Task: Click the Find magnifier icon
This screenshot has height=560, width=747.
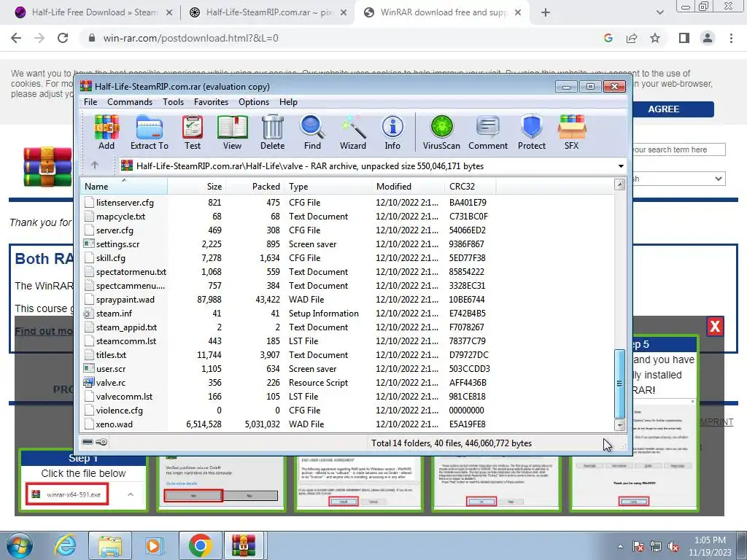Action: 312,133
